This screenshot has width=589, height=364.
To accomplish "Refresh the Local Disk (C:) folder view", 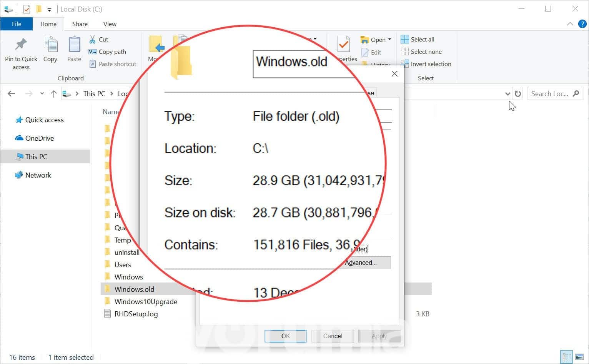I will (x=518, y=93).
